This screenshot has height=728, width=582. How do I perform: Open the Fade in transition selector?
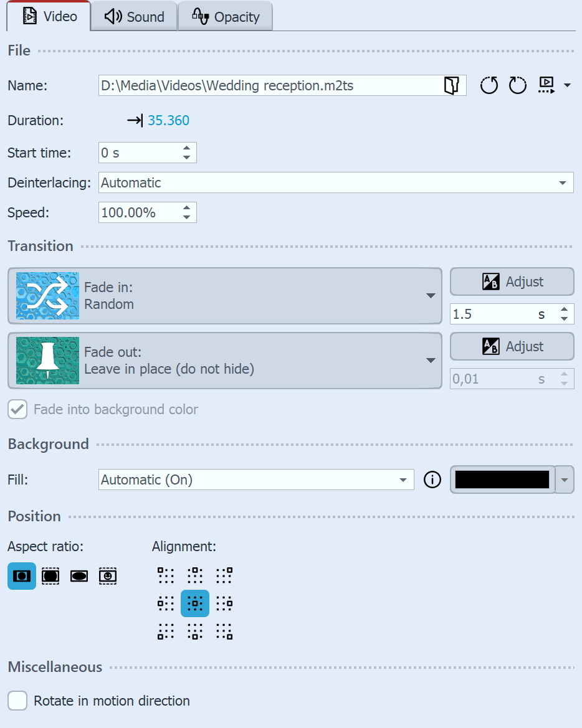click(x=224, y=296)
